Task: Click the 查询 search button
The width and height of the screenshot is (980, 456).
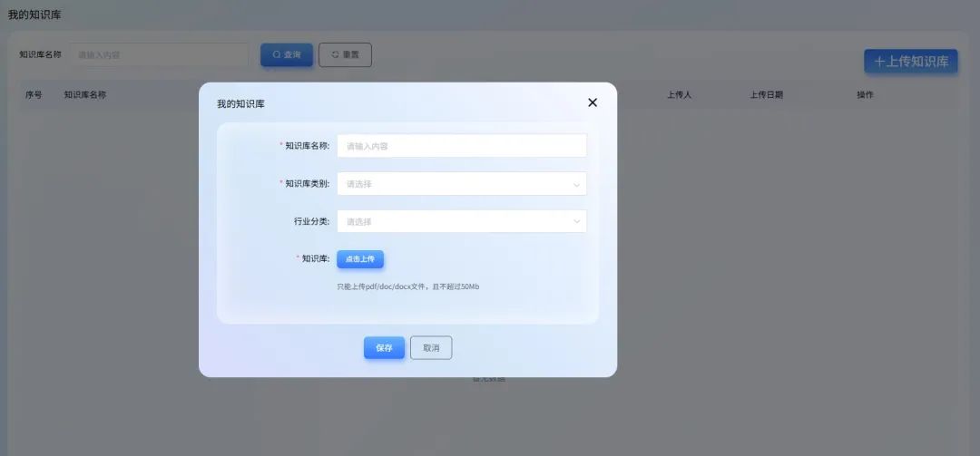Action: point(287,55)
